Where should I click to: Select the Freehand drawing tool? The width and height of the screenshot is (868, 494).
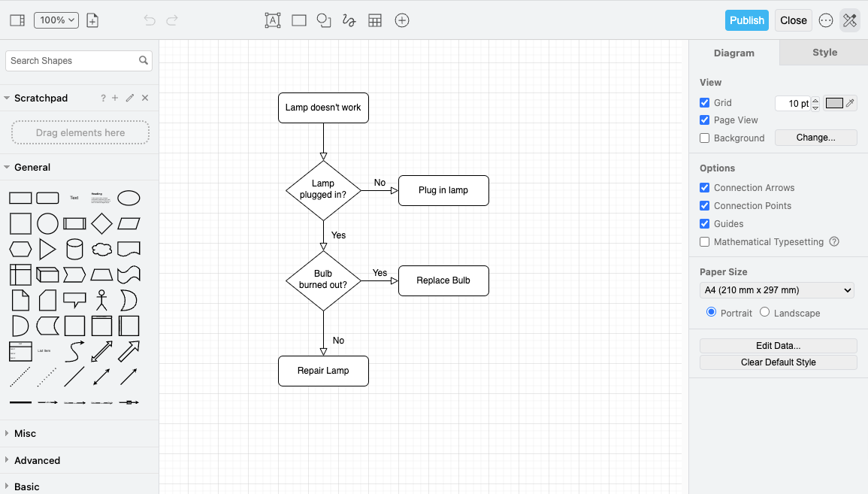[x=349, y=20]
